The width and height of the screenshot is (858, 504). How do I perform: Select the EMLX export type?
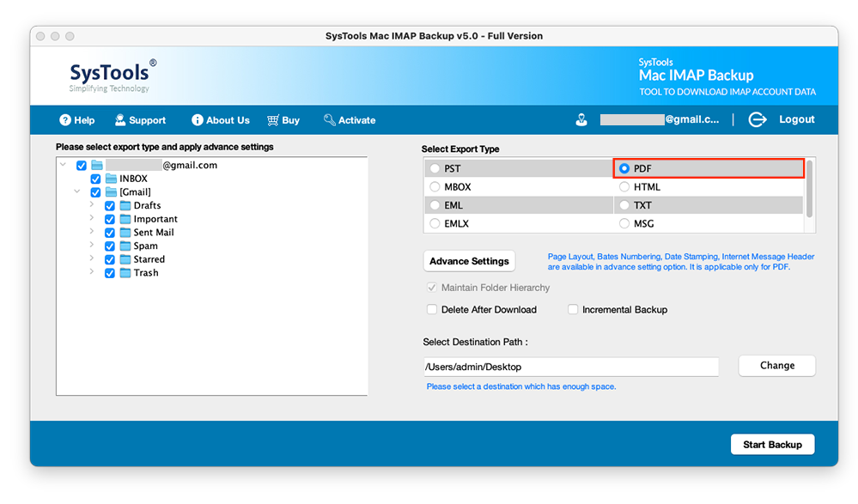coord(435,223)
